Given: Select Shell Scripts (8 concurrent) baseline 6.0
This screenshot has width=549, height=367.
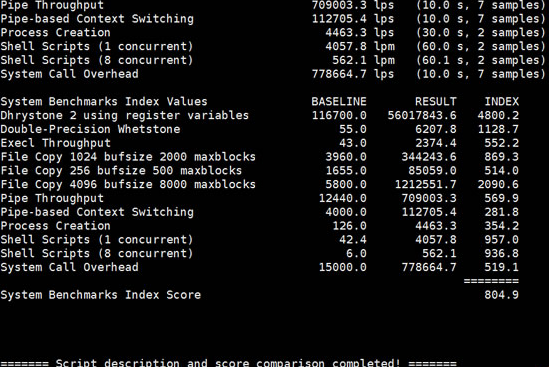Looking at the screenshot, I should click(356, 254).
